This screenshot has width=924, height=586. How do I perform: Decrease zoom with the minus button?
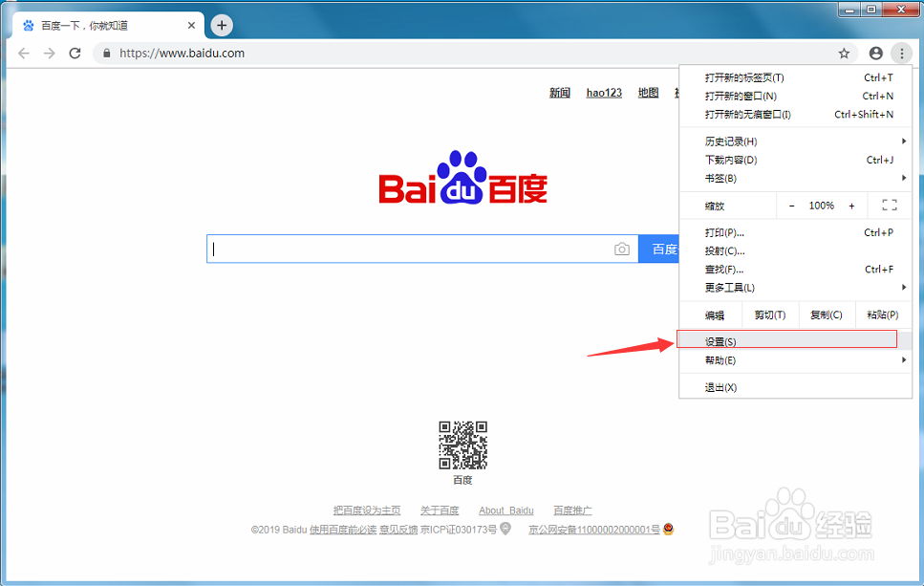pos(791,206)
